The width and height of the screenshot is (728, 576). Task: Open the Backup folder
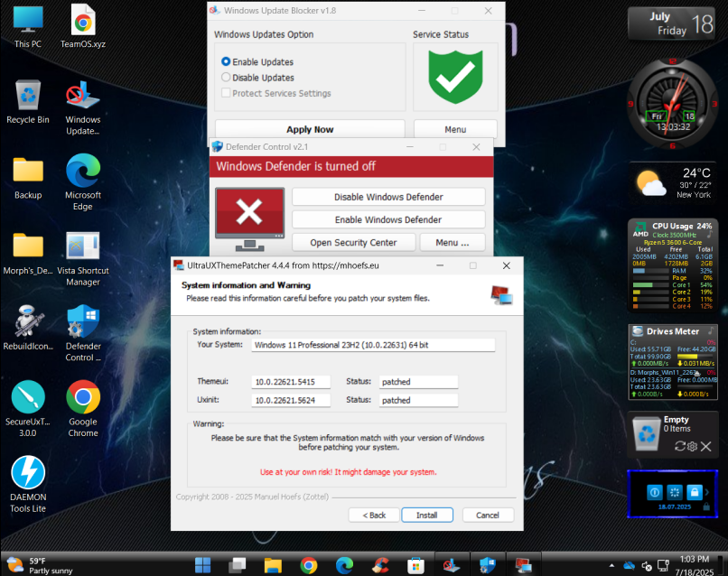click(x=28, y=178)
